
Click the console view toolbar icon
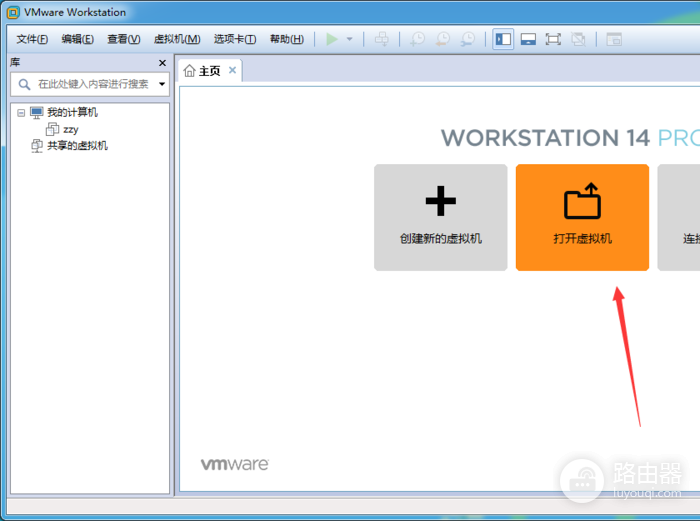point(614,39)
